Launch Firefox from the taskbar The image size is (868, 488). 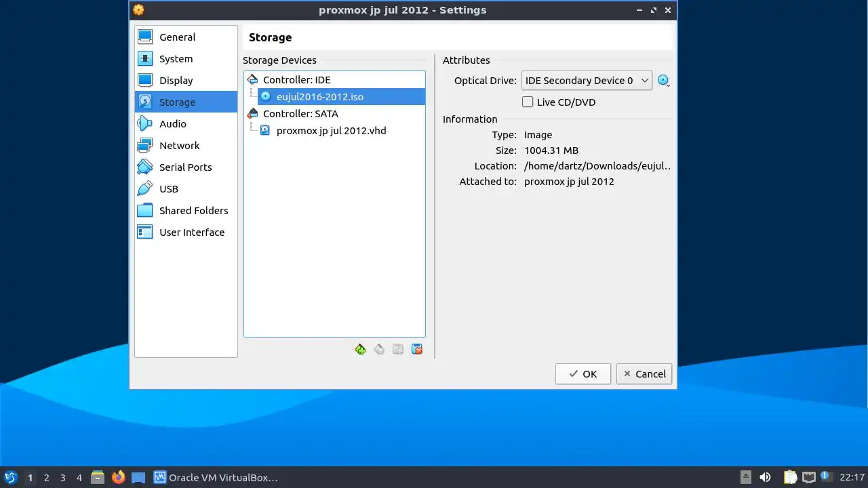pos(118,477)
